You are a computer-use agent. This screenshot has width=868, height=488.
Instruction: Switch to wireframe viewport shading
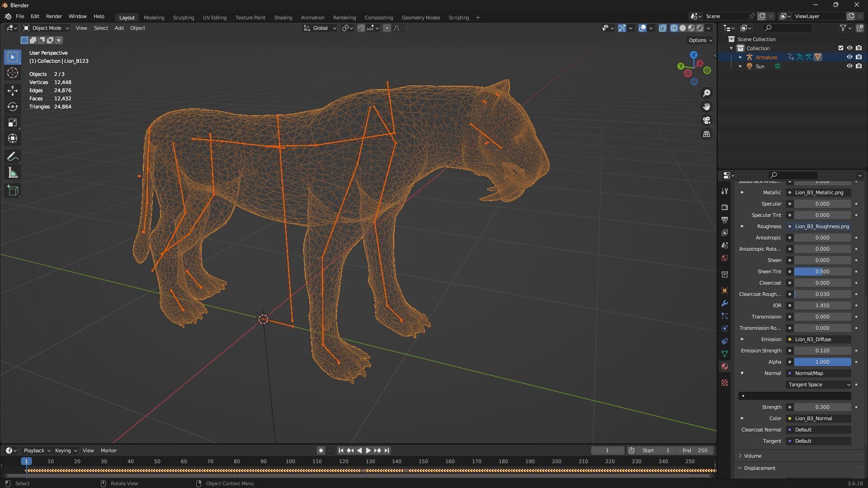coord(674,28)
